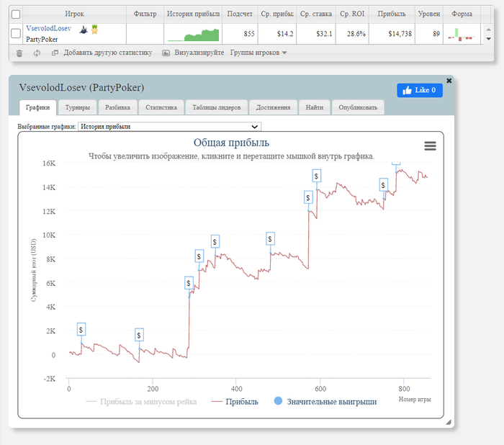Click the $ marker near game 480
This screenshot has height=445, width=504.
pyautogui.click(x=270, y=239)
